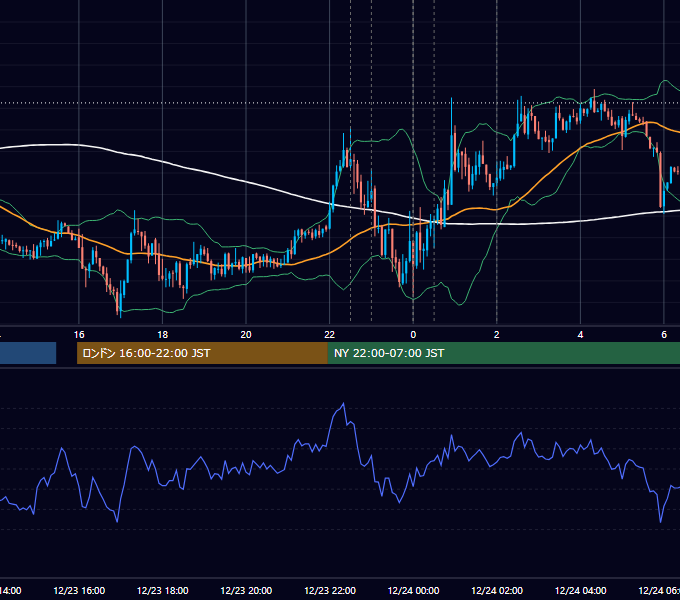The width and height of the screenshot is (680, 600).
Task: Click the unlabeled blue session band
Action: (28, 353)
